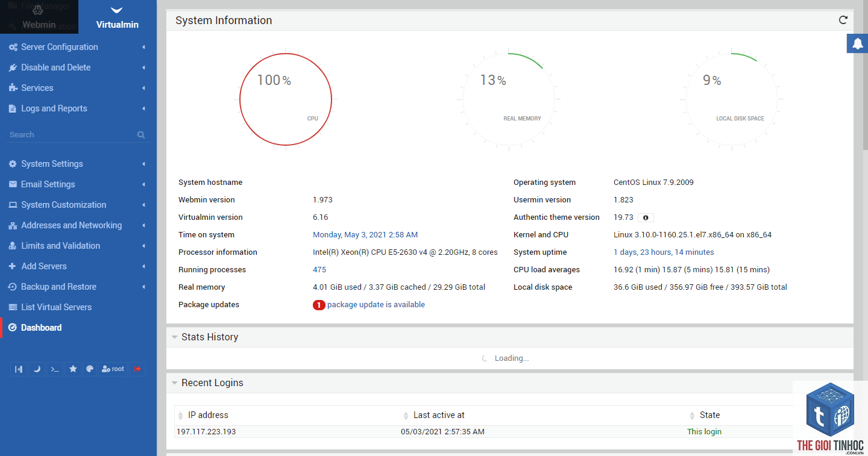Click the Local Disk Space 9% gauge

click(x=732, y=99)
